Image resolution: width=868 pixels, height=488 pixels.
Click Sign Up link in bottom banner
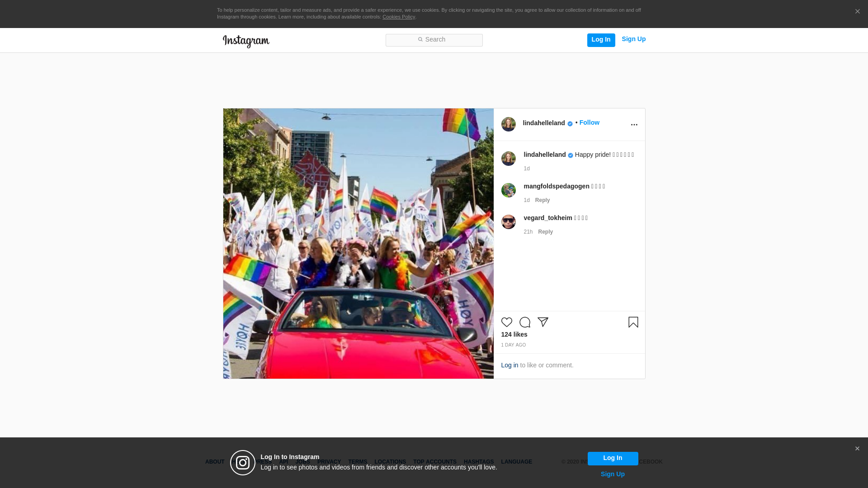pos(613,474)
